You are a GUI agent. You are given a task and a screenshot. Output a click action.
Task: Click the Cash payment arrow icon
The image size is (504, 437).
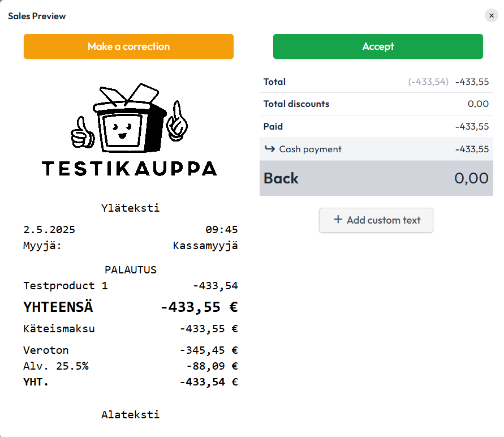(270, 149)
